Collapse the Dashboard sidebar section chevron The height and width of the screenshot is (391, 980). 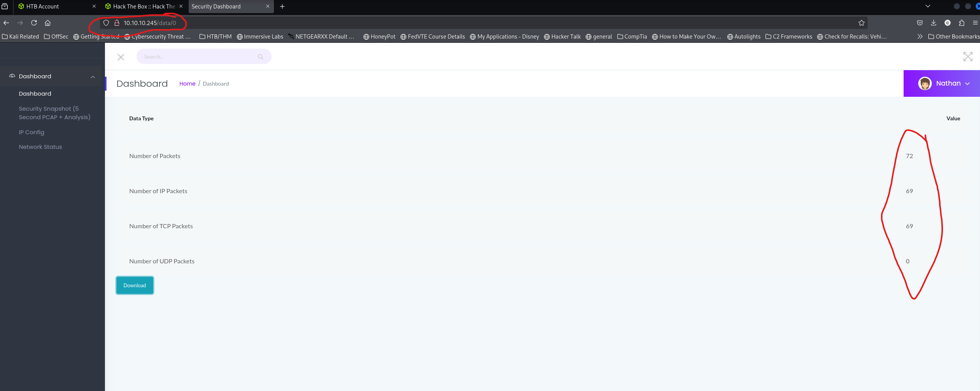click(x=93, y=77)
